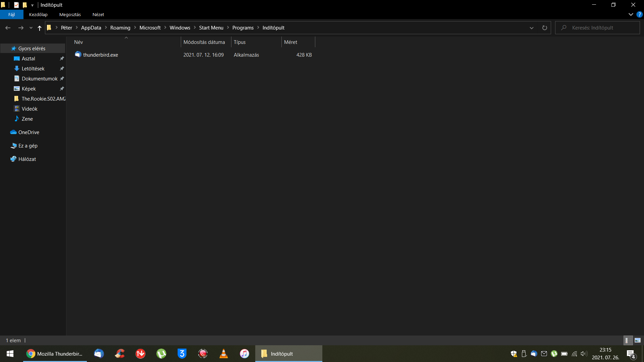
Task: Switch to Chrome Mozilla Thunderbird taskbar window
Action: (x=55, y=354)
